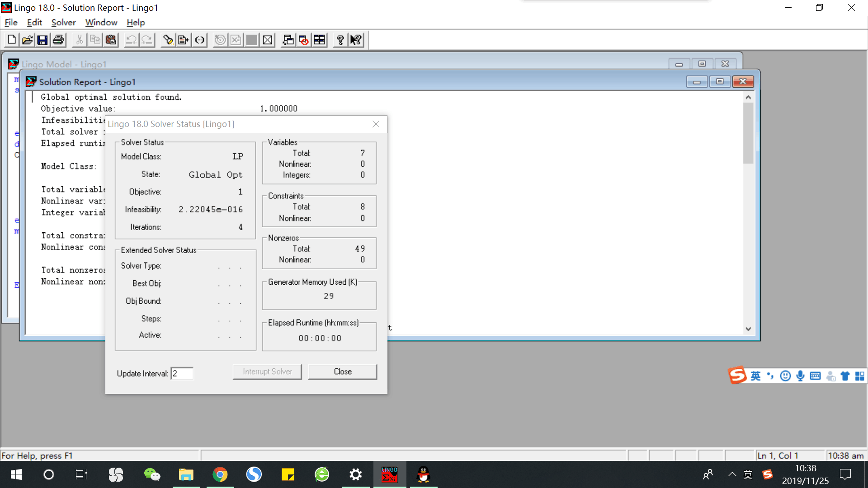
Task: Click the New document toolbar icon
Action: coord(12,40)
